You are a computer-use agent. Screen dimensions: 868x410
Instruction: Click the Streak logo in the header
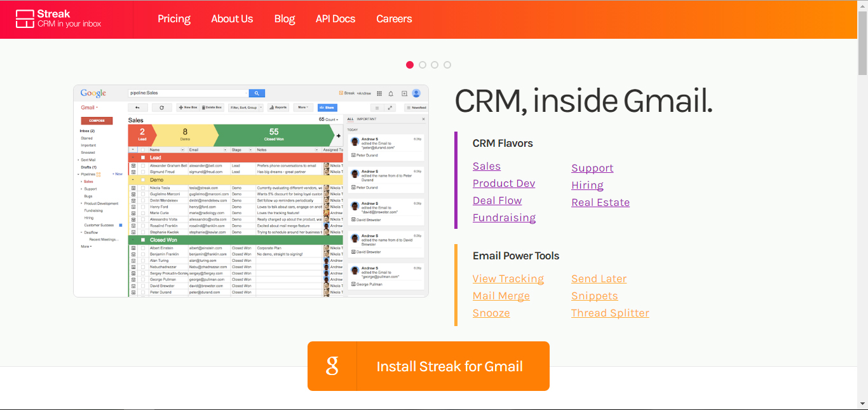58,19
